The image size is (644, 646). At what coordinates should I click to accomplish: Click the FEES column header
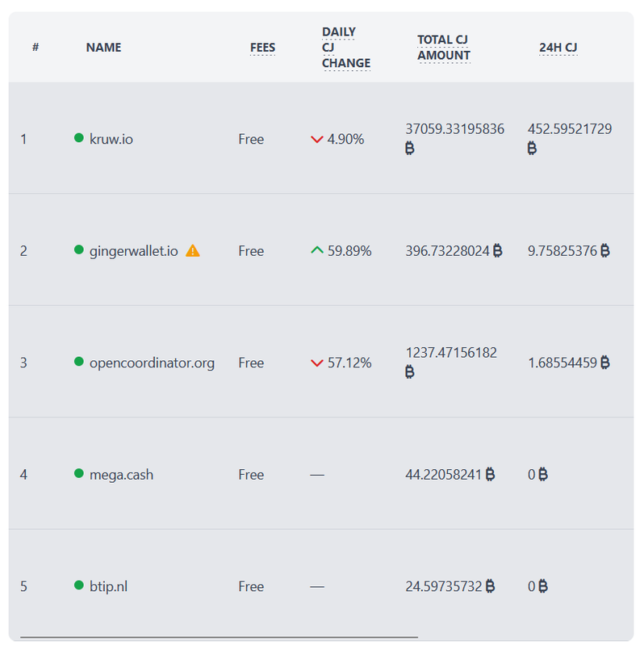(x=263, y=48)
